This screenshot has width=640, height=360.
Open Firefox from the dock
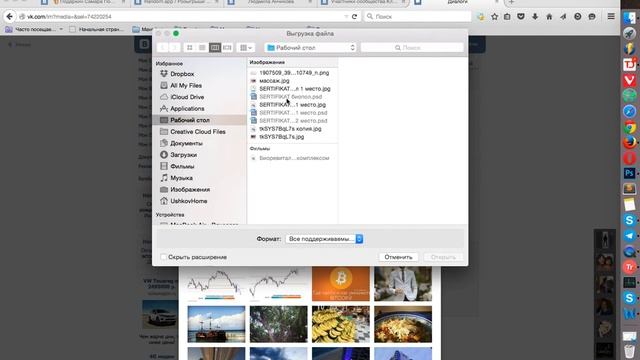[629, 142]
